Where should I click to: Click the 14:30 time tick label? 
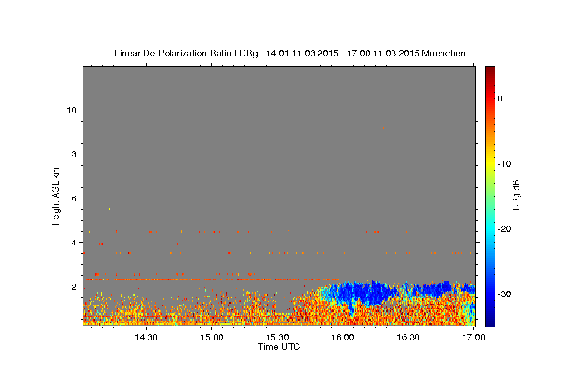(146, 338)
